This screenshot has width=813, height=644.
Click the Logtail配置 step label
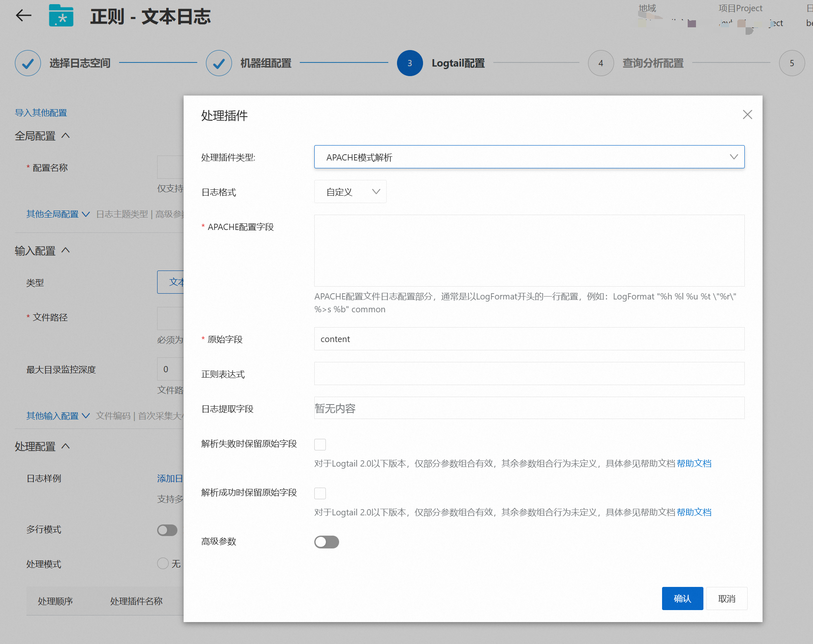coord(458,63)
